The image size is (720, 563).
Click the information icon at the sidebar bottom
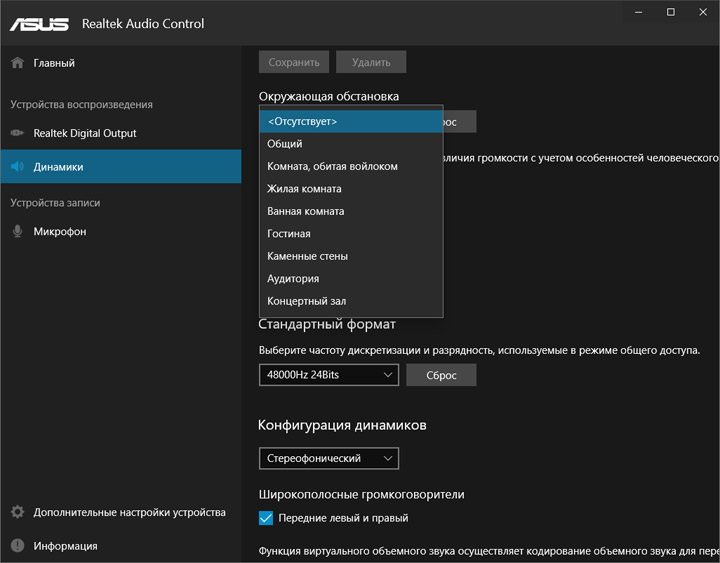17,546
